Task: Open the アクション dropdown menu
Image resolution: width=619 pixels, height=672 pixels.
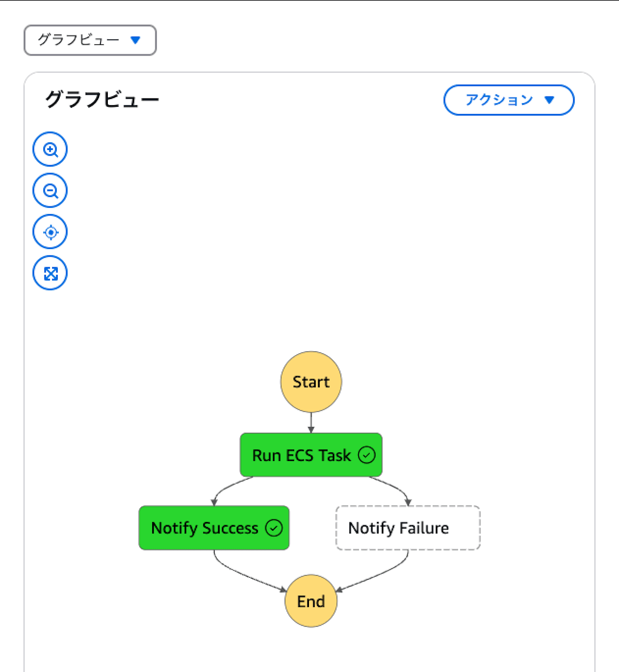Action: [x=508, y=100]
